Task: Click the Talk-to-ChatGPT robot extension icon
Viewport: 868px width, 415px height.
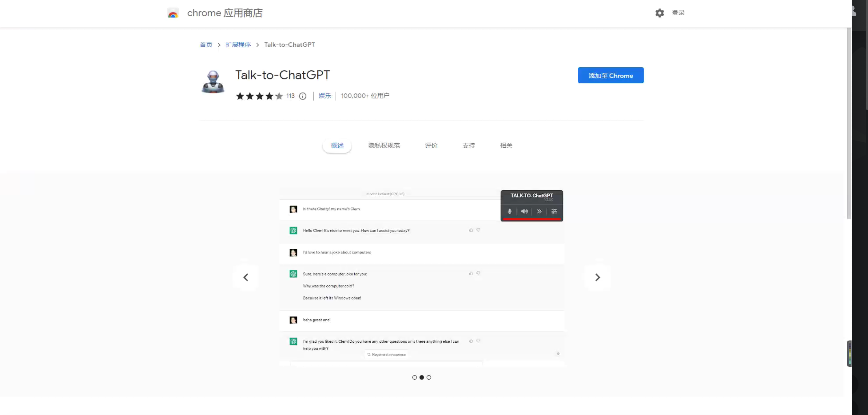Action: (213, 82)
